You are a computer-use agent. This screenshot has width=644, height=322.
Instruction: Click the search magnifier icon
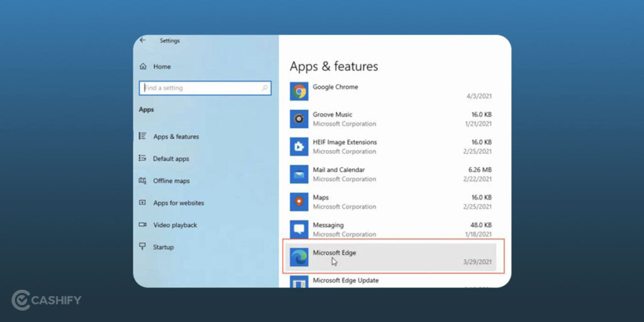(265, 88)
